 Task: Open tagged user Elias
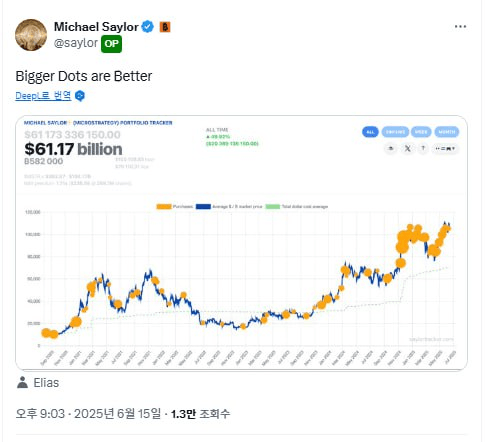coord(46,383)
